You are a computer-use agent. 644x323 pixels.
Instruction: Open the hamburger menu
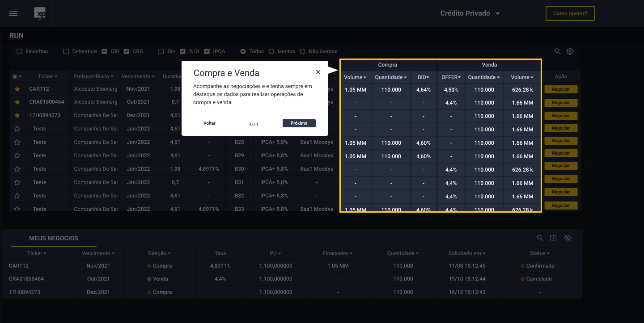tap(13, 13)
